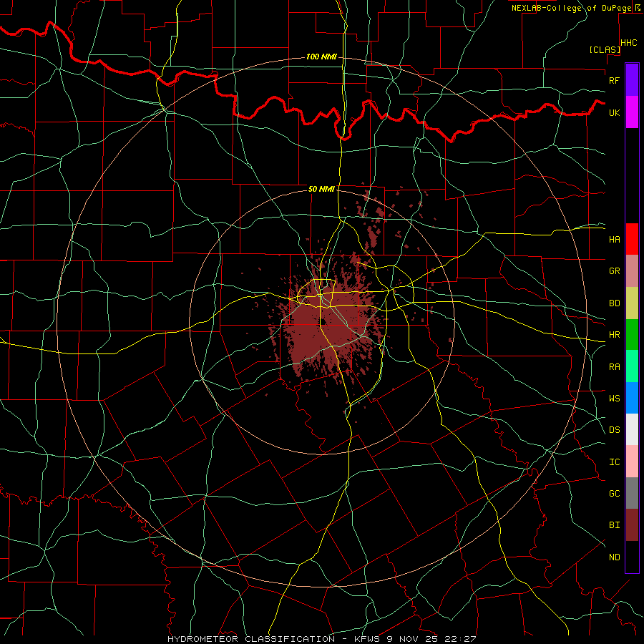The height and width of the screenshot is (644, 644).
Task: Click the DS white legend swatch
Action: coord(632,429)
